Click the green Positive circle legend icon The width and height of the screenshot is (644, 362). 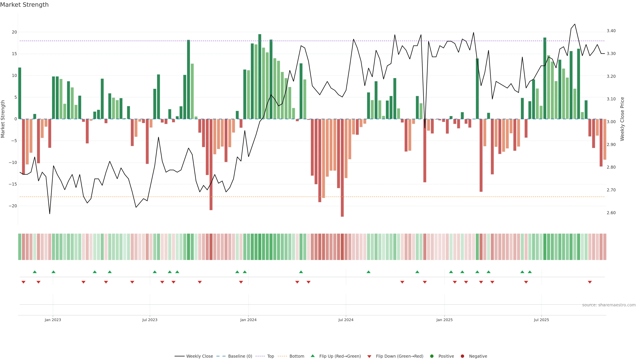432,356
